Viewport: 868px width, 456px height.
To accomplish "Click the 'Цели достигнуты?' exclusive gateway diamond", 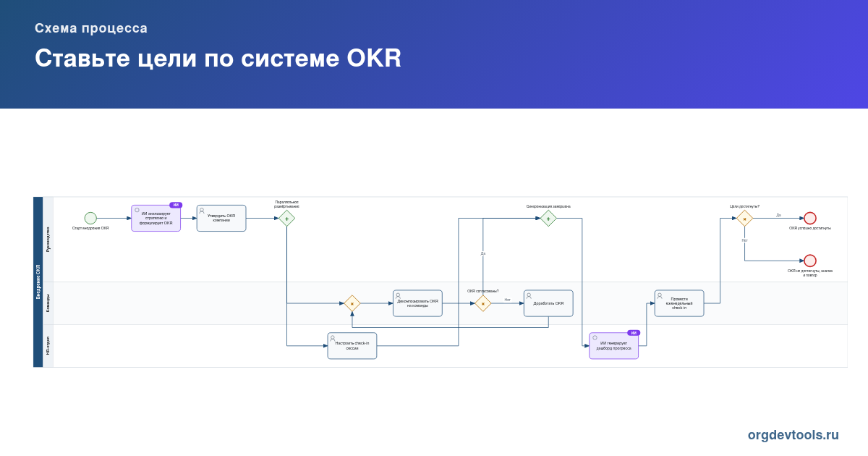I will 744,218.
